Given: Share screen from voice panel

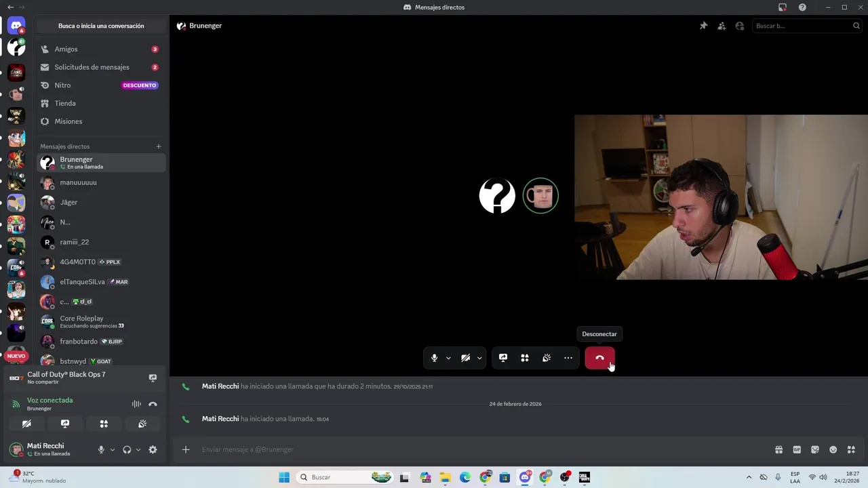Looking at the screenshot, I should (x=65, y=424).
